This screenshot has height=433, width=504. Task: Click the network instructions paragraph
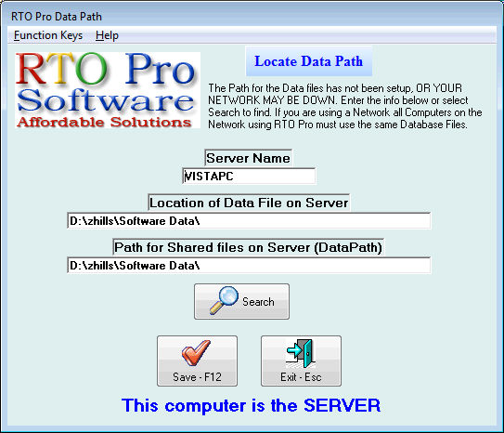coord(345,106)
